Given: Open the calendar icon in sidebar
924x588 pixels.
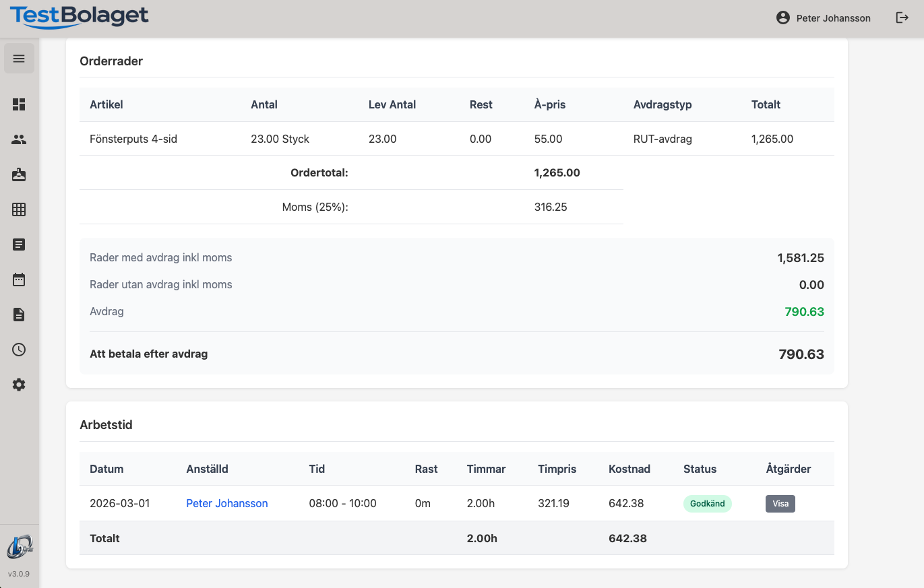Looking at the screenshot, I should point(19,280).
